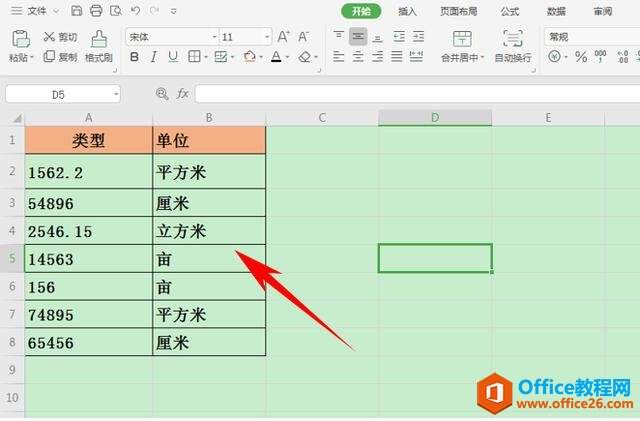Image resolution: width=640 pixels, height=421 pixels.
Task: Click inside the formula bar
Action: (x=418, y=94)
